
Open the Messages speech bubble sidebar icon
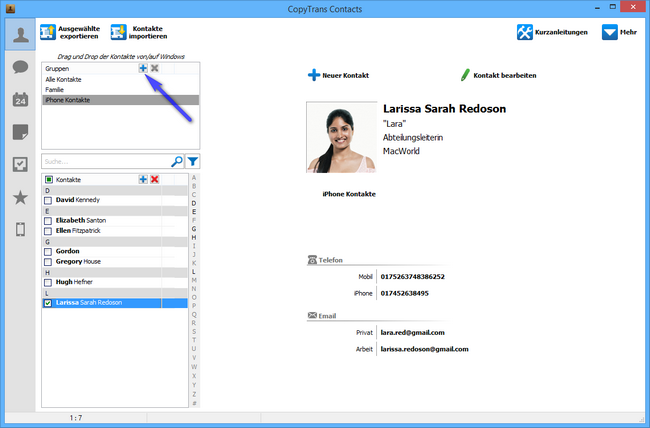click(x=19, y=67)
